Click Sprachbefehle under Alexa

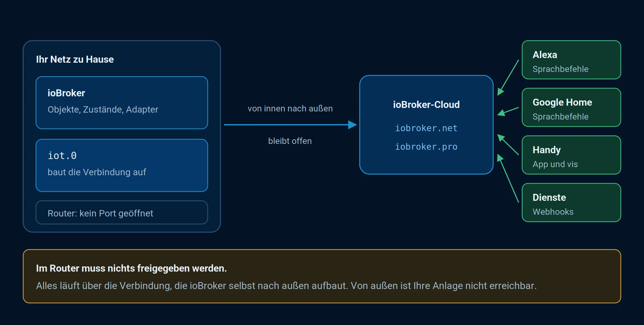pyautogui.click(x=560, y=69)
